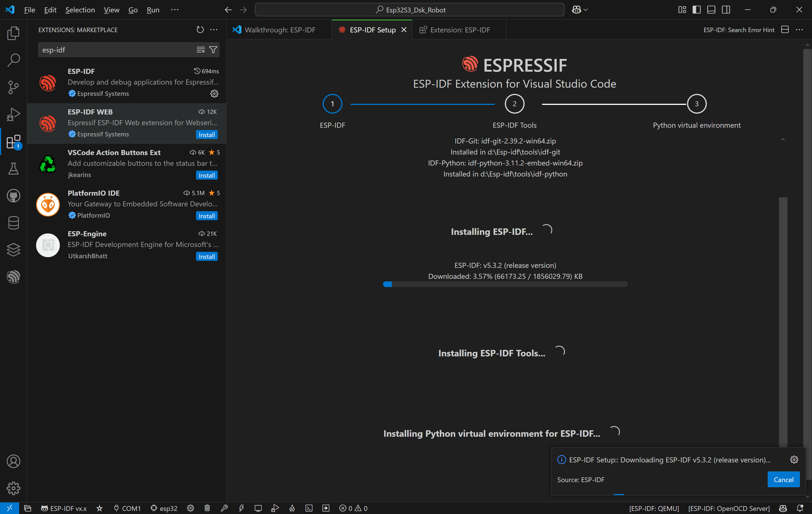This screenshot has height=514, width=812.
Task: Go forward in navigation history
Action: [x=243, y=10]
